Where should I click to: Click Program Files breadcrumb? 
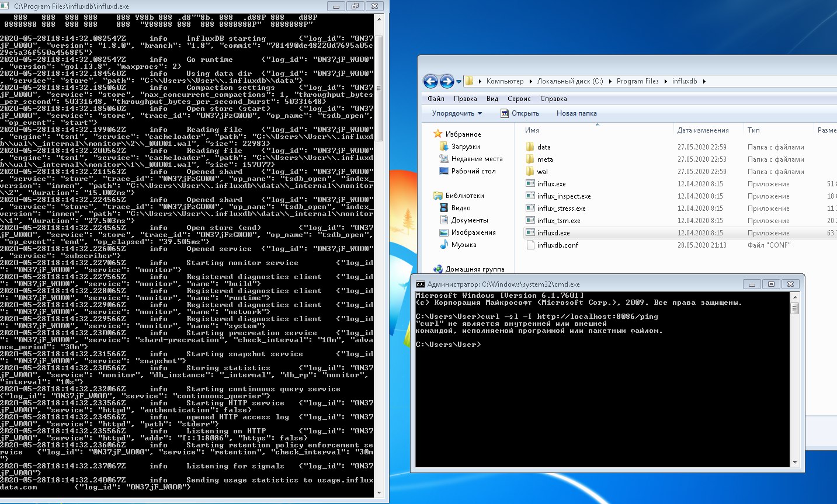(x=637, y=81)
